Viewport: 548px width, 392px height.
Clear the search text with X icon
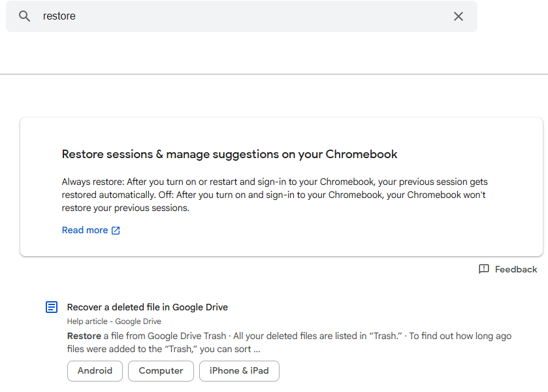(x=459, y=16)
